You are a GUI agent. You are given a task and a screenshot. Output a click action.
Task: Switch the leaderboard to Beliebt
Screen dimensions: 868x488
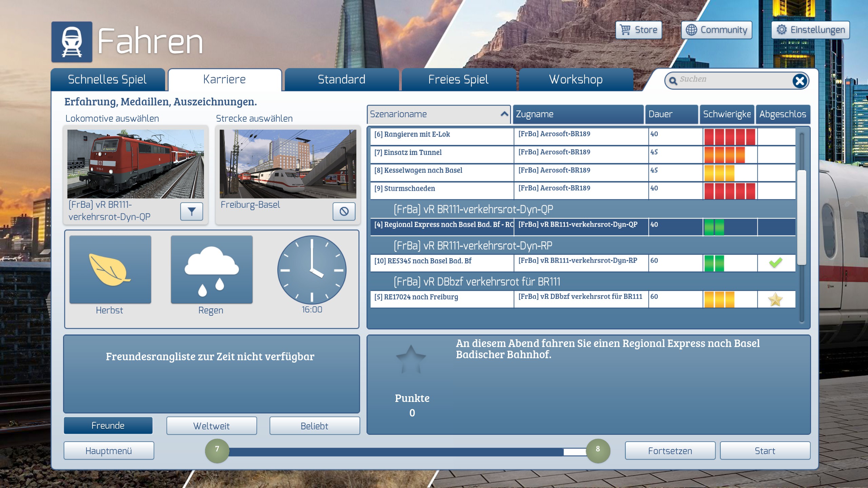(x=314, y=426)
